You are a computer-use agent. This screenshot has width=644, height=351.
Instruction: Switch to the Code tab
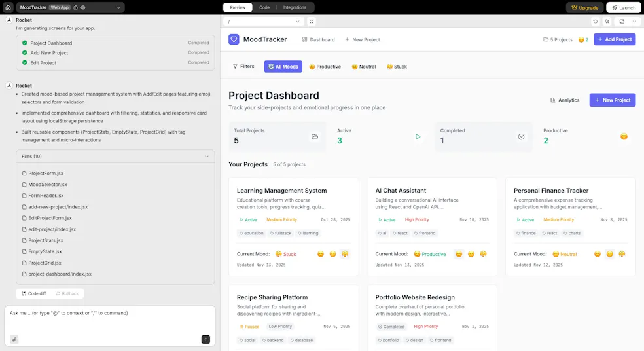click(x=264, y=7)
